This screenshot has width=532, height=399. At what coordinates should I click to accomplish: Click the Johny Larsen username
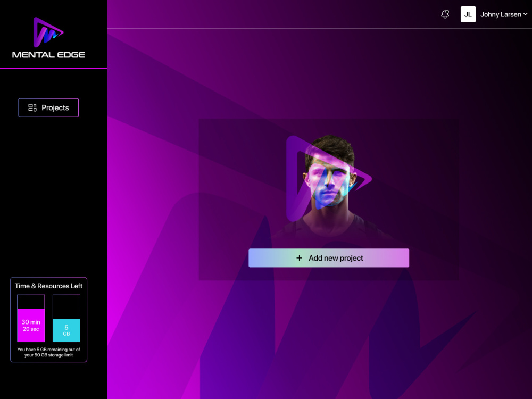tap(501, 14)
